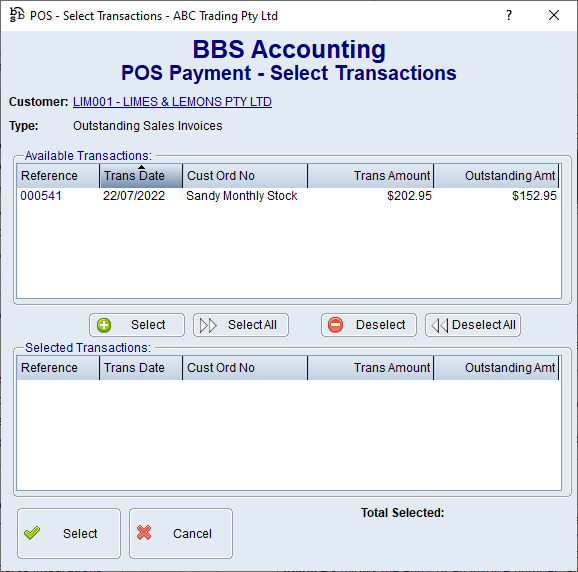Sort available list by Outstanding Amt
578x572 pixels.
click(x=496, y=176)
